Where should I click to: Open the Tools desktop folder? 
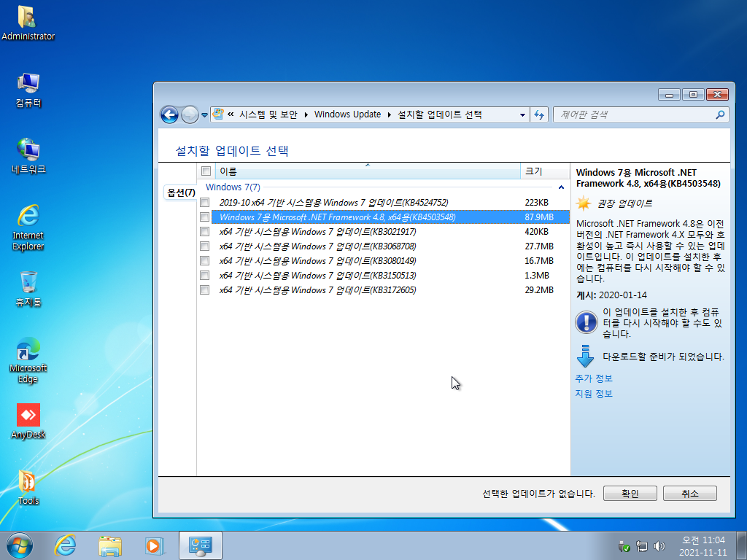[x=28, y=488]
